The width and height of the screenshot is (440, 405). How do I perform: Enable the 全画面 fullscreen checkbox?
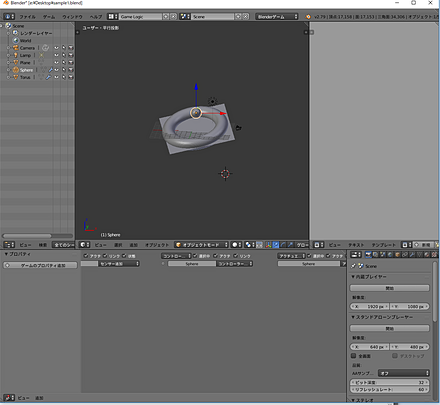(354, 356)
